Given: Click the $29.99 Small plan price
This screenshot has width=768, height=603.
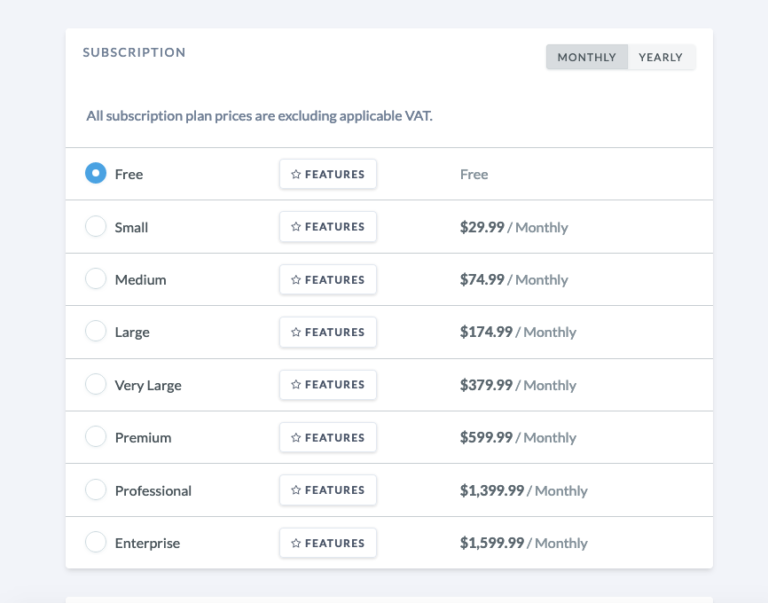Looking at the screenshot, I should click(x=482, y=227).
